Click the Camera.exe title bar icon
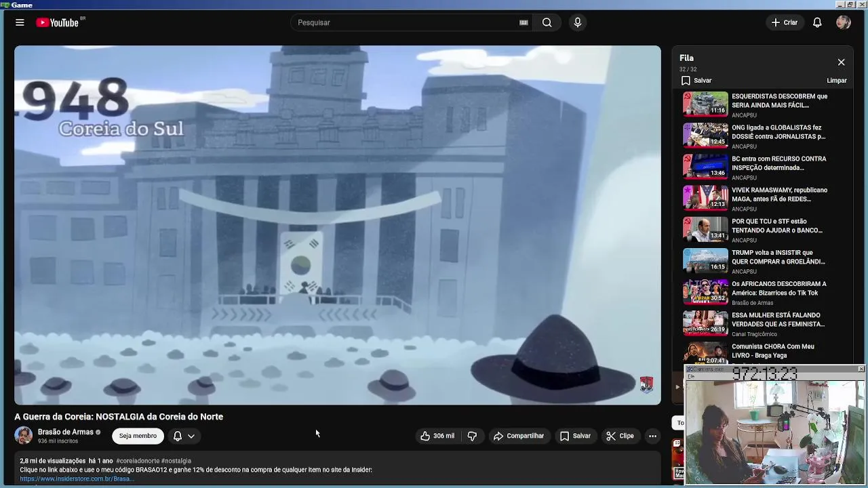 (x=690, y=369)
